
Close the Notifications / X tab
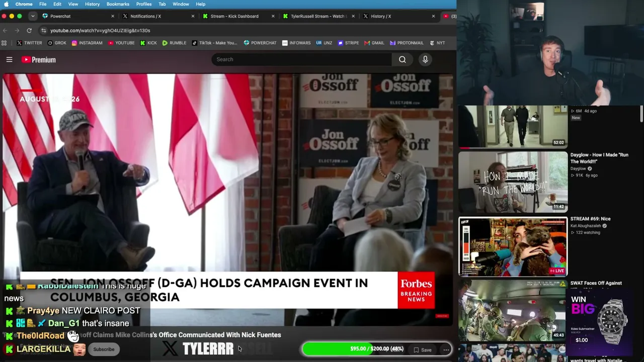click(x=193, y=16)
